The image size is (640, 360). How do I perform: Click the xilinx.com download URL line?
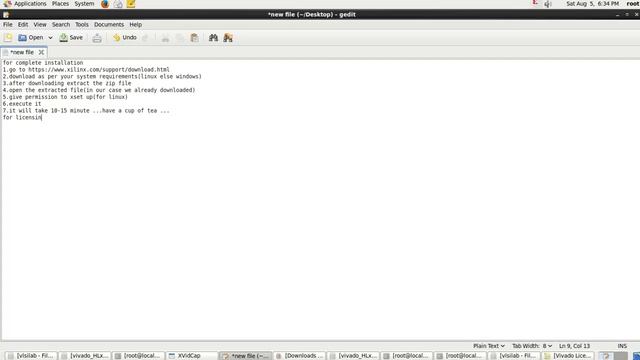(x=86, y=69)
